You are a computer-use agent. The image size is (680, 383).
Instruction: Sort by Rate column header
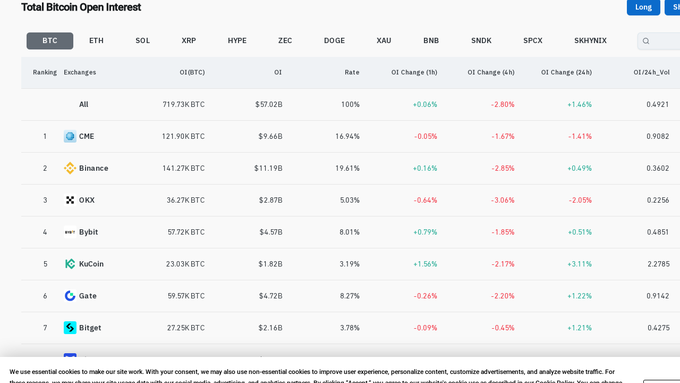352,72
